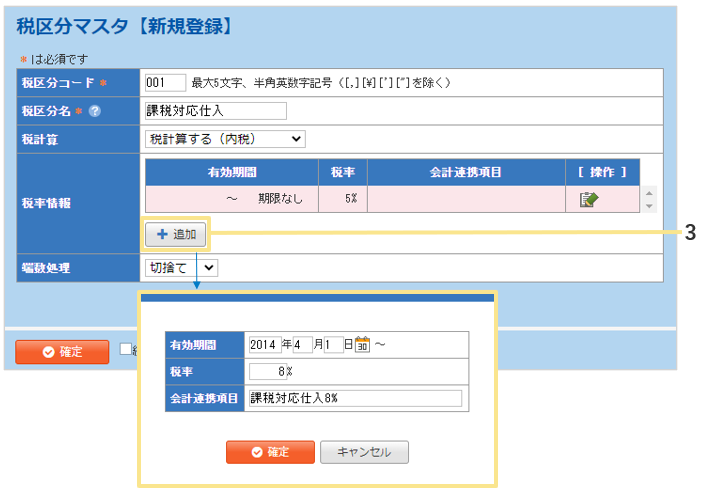Click the キャンセル button in the popup
The image size is (705, 498).
364,452
